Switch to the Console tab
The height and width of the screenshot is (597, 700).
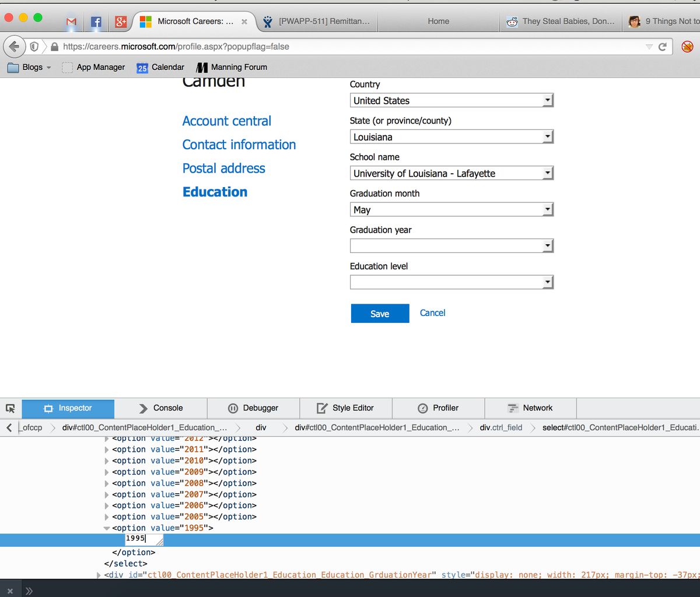coord(160,408)
